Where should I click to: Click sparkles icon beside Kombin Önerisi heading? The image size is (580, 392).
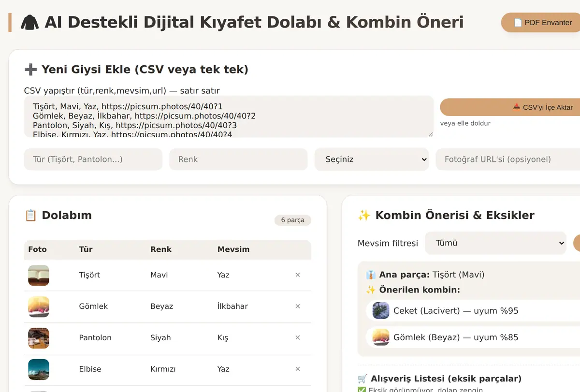(x=364, y=216)
